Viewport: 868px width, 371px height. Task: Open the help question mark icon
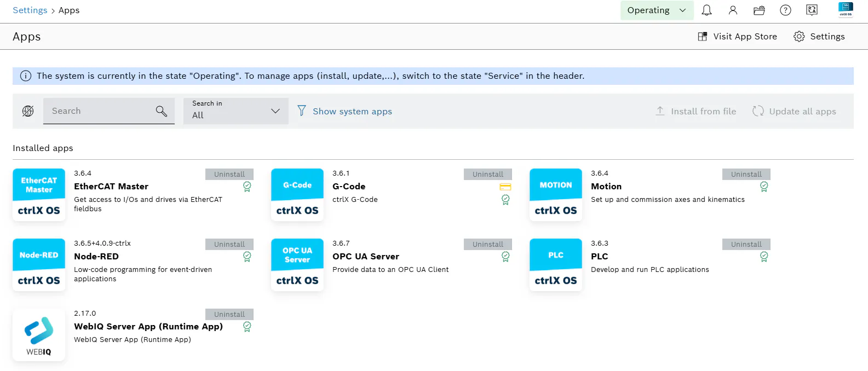pos(785,10)
